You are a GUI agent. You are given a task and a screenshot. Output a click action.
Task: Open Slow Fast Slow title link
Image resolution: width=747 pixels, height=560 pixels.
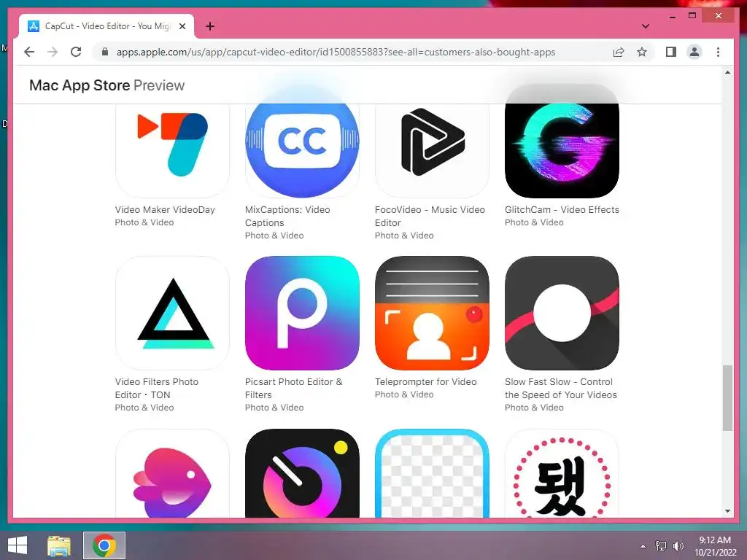(x=561, y=388)
